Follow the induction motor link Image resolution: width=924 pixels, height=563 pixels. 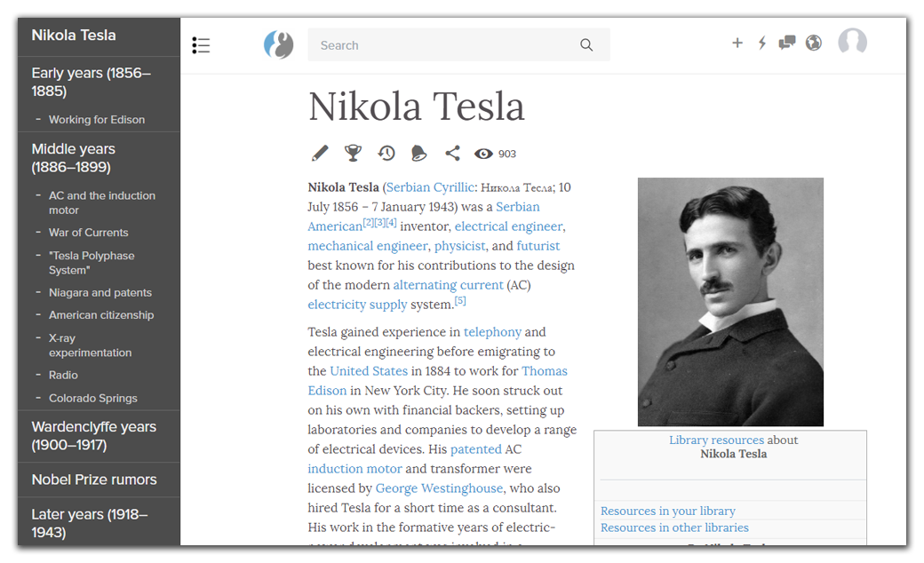[354, 469]
